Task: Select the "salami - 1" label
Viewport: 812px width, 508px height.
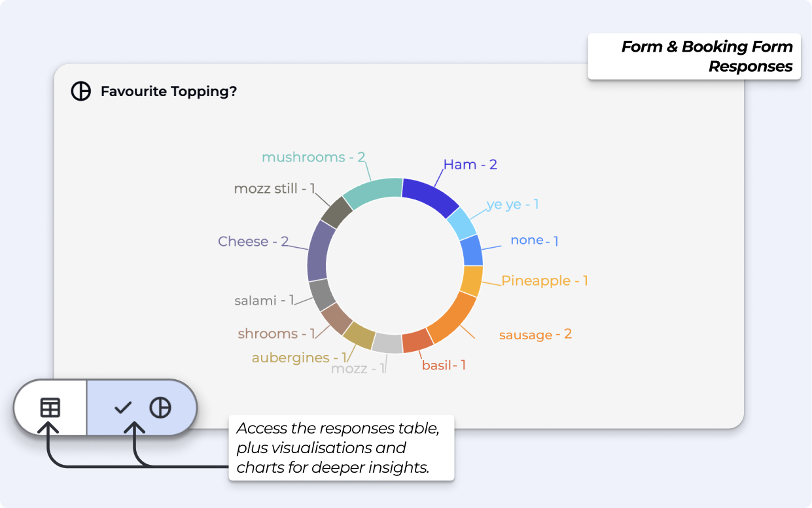Action: pyautogui.click(x=264, y=301)
